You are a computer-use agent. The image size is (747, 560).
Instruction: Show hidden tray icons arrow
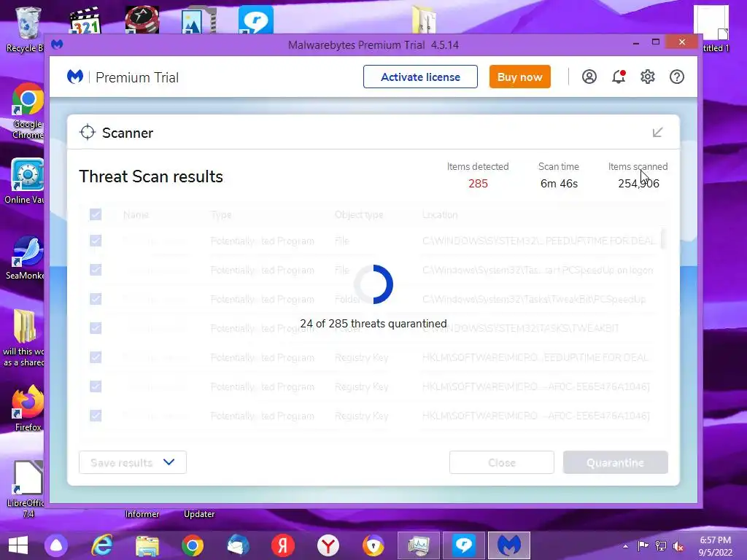click(x=625, y=546)
